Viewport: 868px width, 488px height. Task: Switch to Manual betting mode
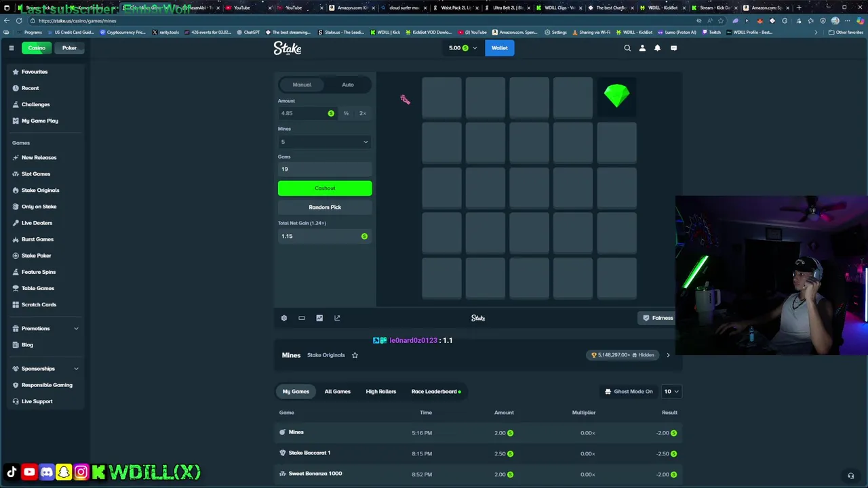click(302, 85)
